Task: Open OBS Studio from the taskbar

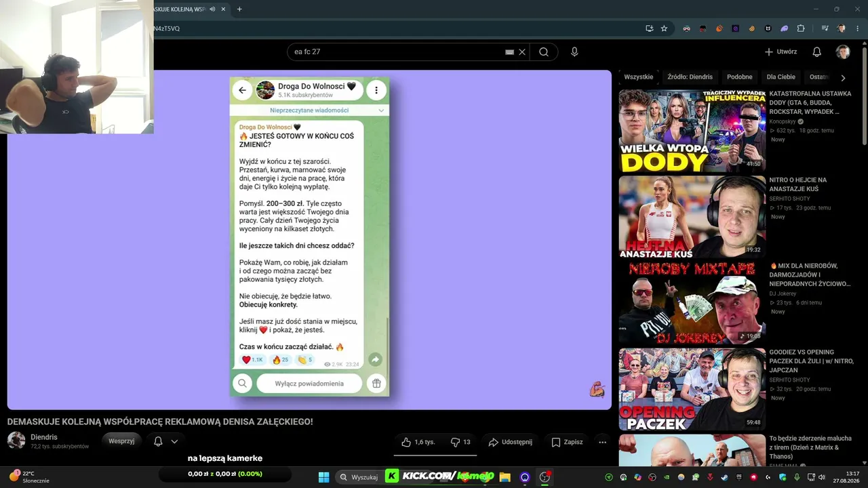Action: 545,477
